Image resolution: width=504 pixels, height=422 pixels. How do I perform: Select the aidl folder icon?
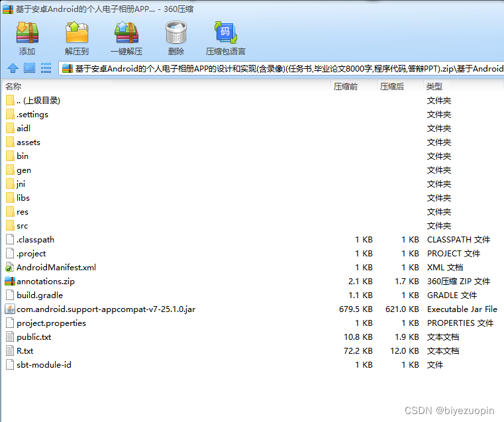pyautogui.click(x=10, y=128)
